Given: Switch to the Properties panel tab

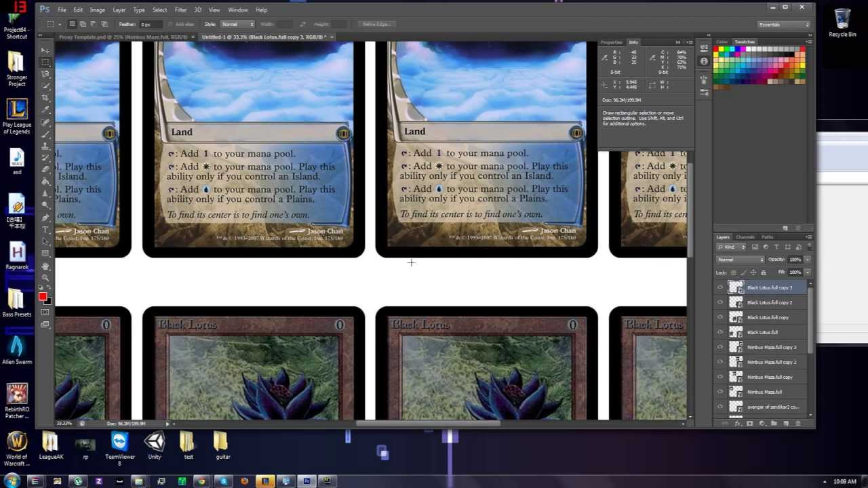Looking at the screenshot, I should 611,42.
